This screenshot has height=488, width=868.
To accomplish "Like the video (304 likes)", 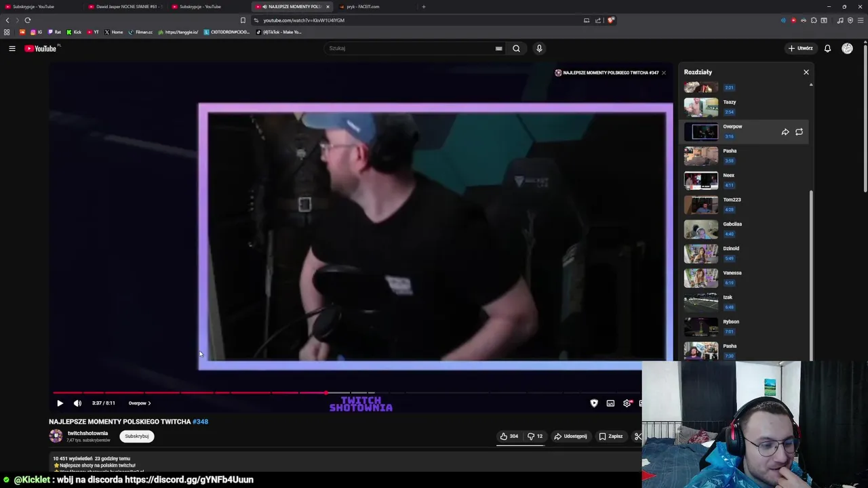I will pyautogui.click(x=509, y=436).
